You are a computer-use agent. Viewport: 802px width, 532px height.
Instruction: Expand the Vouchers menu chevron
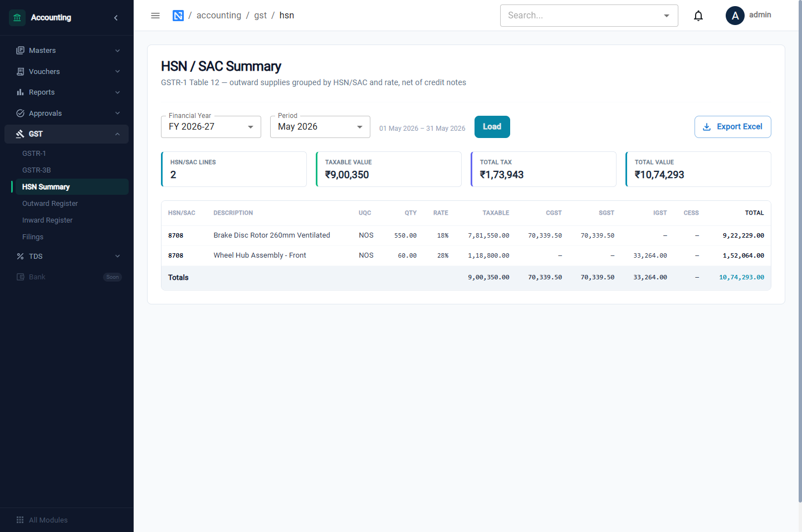click(118, 72)
